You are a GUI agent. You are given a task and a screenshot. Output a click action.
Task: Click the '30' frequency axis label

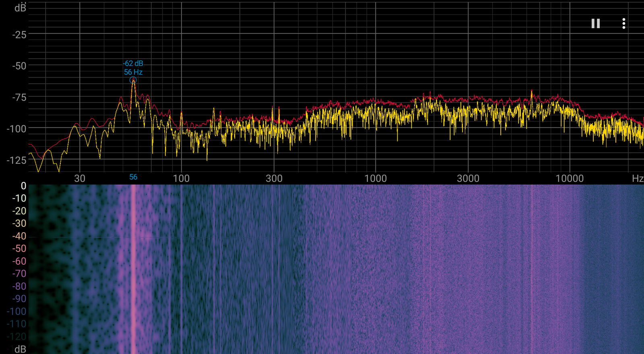[x=80, y=178]
